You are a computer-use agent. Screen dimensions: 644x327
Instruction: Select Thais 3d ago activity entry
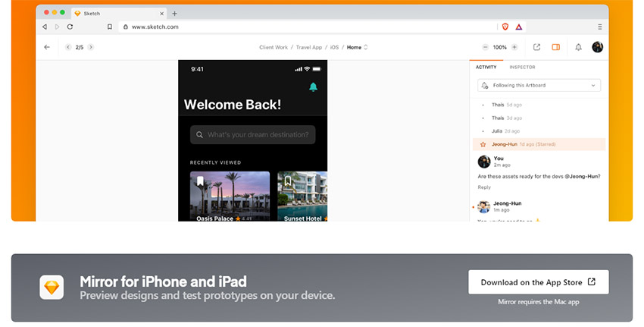539,118
